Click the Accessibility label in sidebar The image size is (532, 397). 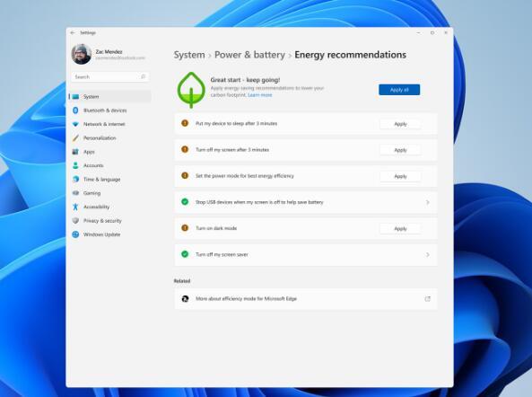point(96,207)
